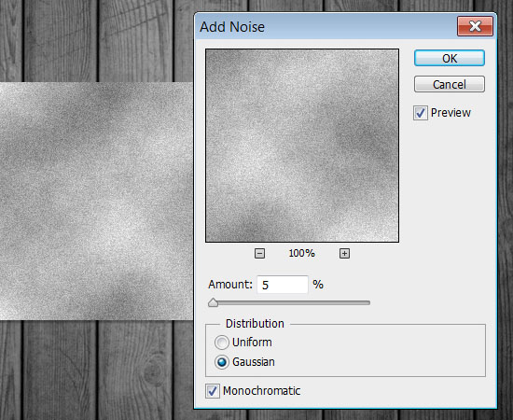Zoom in the noise preview with plus icon

point(344,253)
